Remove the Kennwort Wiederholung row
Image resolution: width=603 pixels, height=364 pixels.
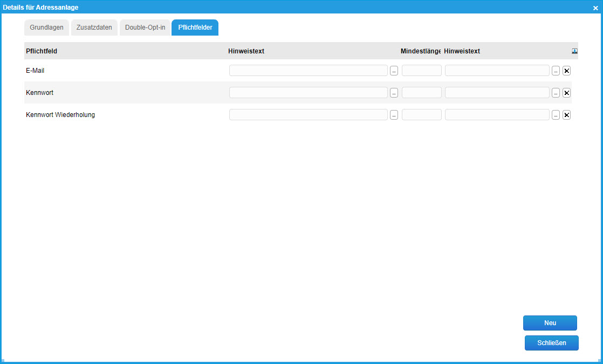(566, 115)
